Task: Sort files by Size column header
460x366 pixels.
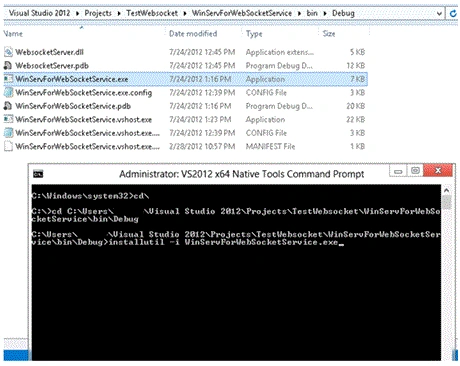Action: (329, 34)
